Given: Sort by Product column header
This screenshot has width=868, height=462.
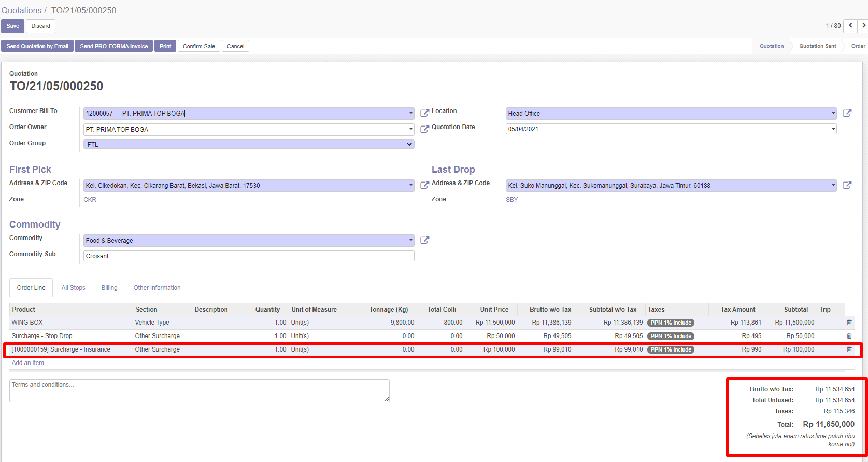Looking at the screenshot, I should point(71,310).
